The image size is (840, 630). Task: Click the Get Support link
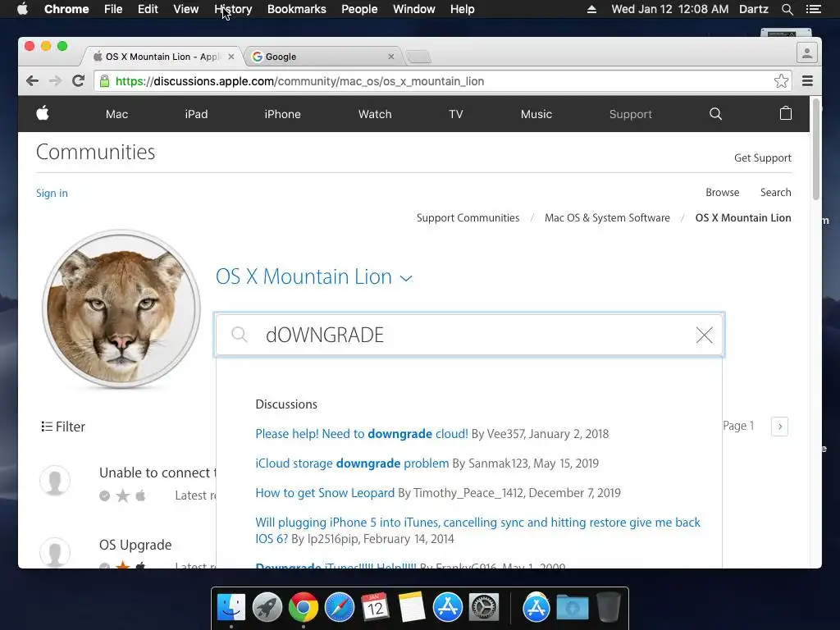click(762, 157)
